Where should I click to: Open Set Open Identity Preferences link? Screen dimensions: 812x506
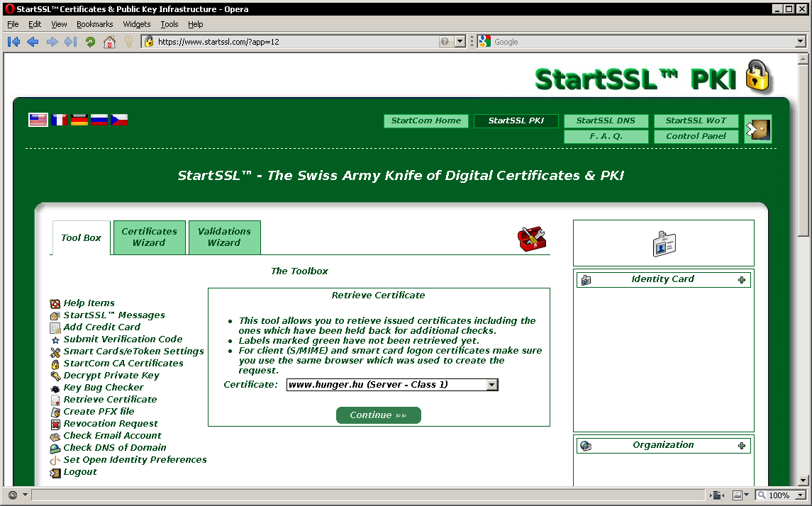click(135, 459)
